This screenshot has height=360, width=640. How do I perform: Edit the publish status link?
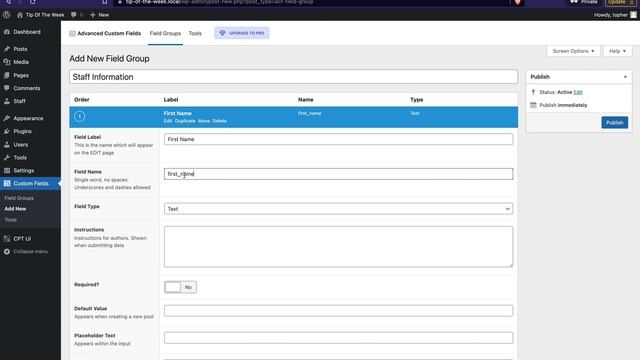click(578, 92)
